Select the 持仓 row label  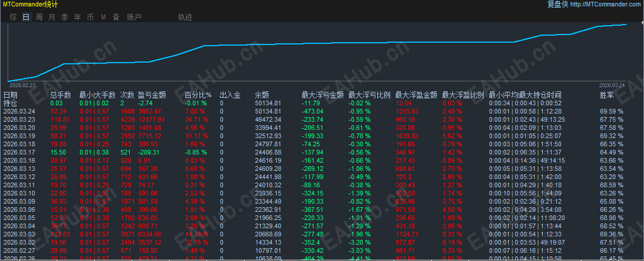(x=11, y=103)
